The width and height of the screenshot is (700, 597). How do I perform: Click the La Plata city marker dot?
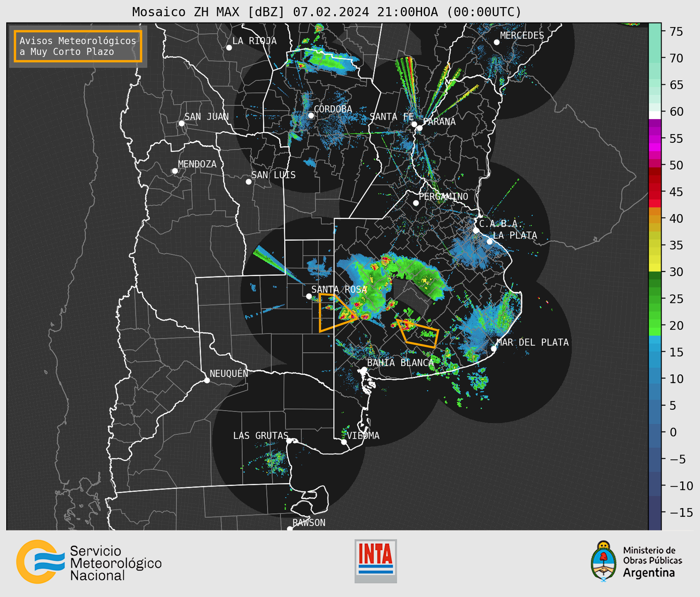(x=490, y=242)
